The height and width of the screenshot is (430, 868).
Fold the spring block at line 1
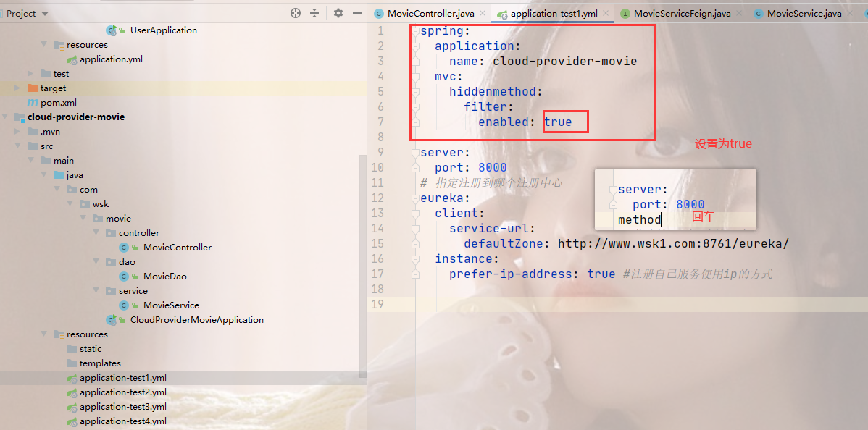click(416, 31)
